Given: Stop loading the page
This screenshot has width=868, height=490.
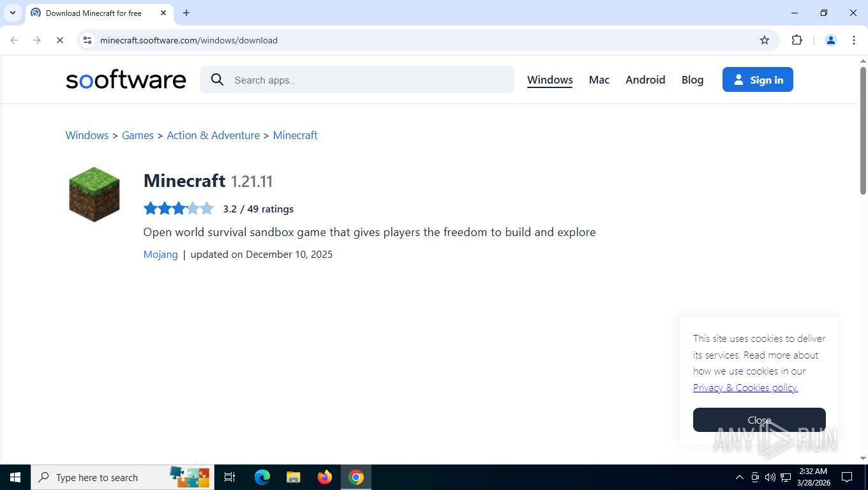Looking at the screenshot, I should pyautogui.click(x=59, y=40).
